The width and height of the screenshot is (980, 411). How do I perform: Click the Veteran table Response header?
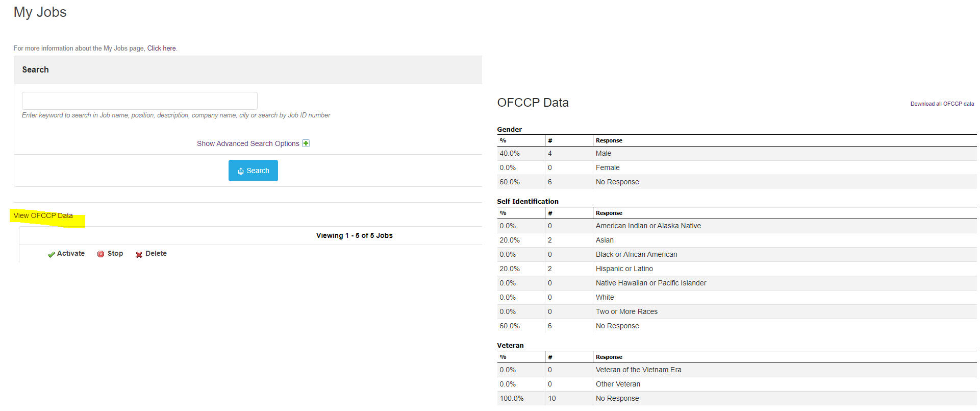(x=609, y=357)
